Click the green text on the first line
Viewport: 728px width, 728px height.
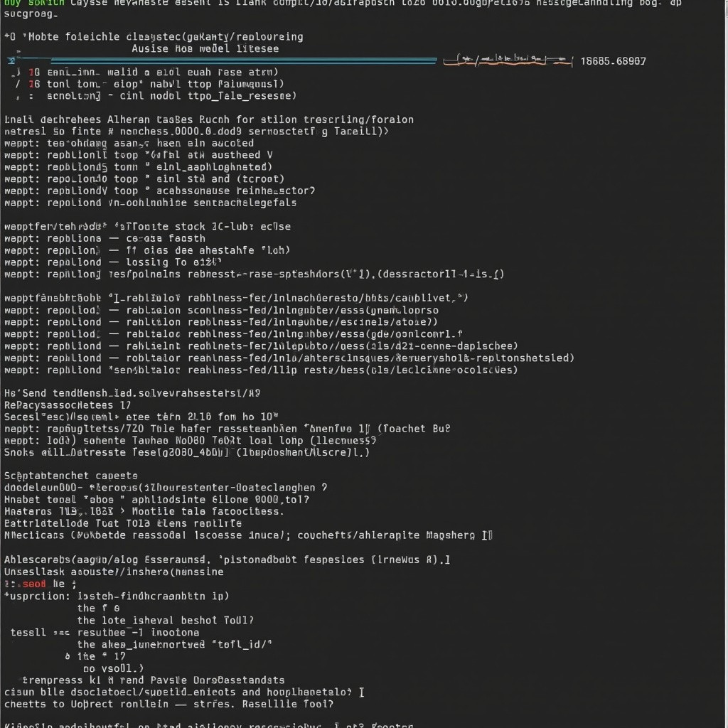pos(33,2)
